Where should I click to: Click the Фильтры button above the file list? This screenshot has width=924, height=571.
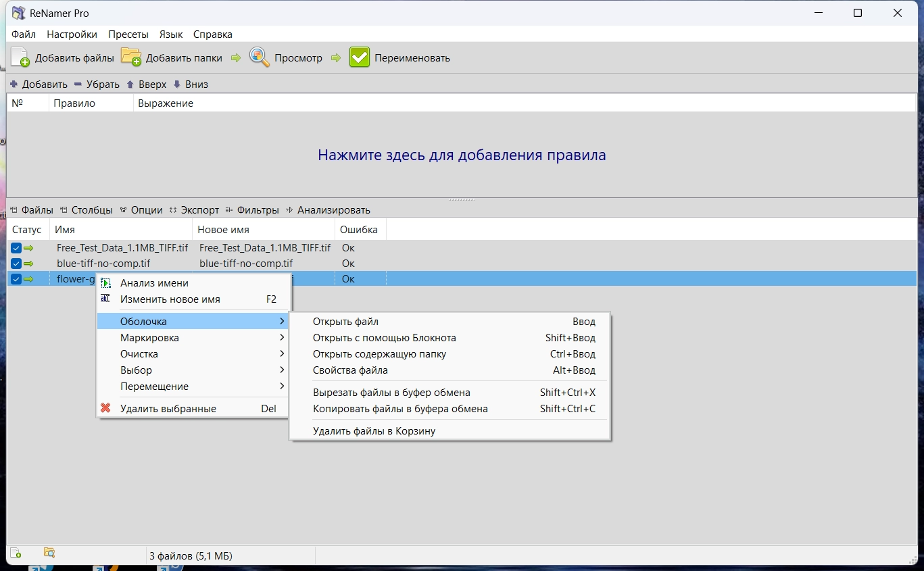(x=252, y=210)
